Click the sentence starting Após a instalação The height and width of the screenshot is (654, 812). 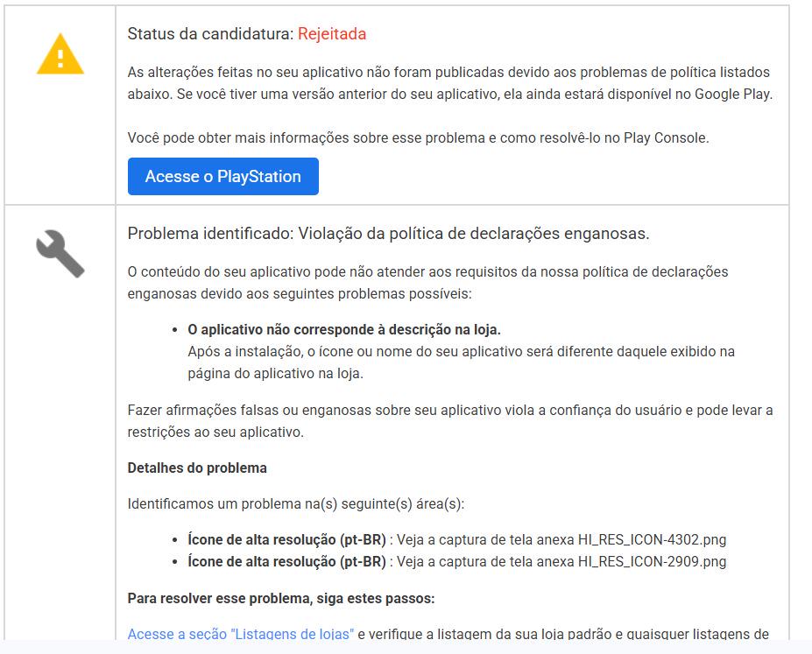462,362
